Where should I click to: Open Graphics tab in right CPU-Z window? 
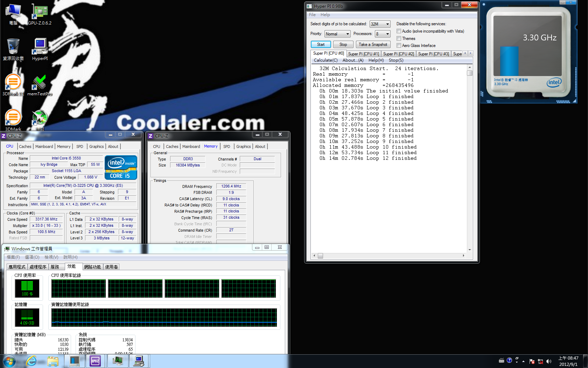pos(243,146)
